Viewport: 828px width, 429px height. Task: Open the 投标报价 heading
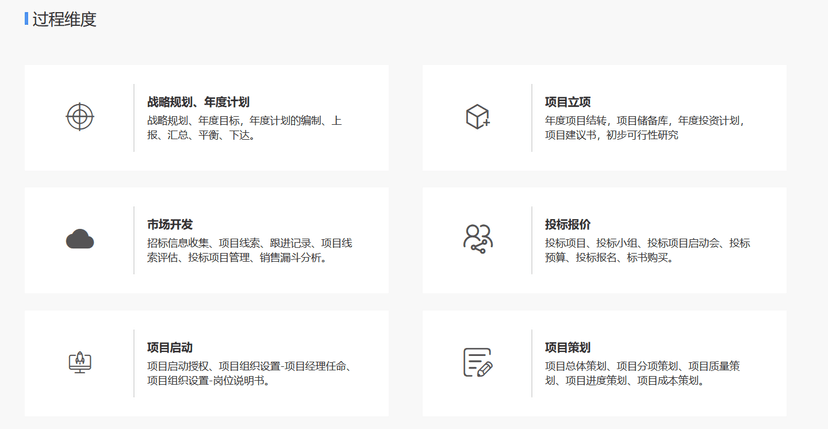click(568, 225)
